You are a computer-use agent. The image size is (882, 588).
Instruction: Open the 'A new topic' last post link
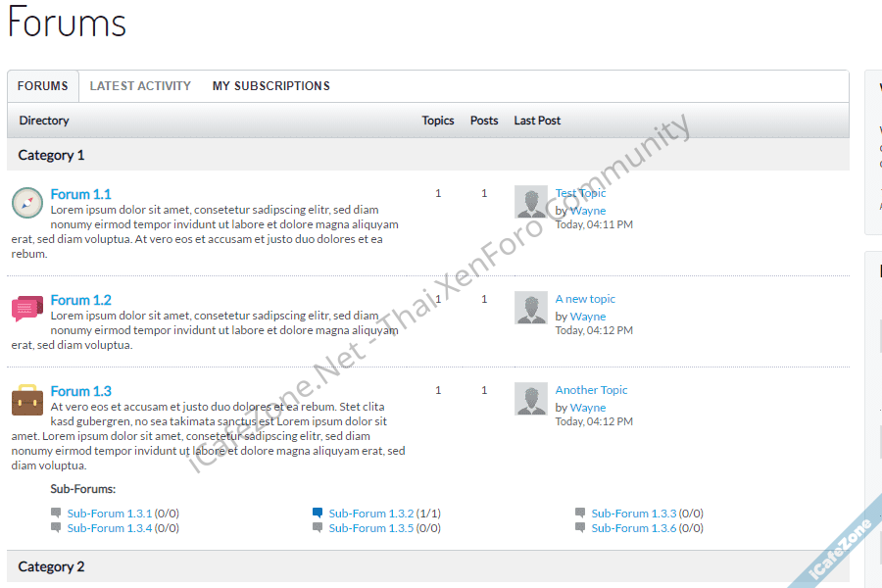click(x=585, y=299)
